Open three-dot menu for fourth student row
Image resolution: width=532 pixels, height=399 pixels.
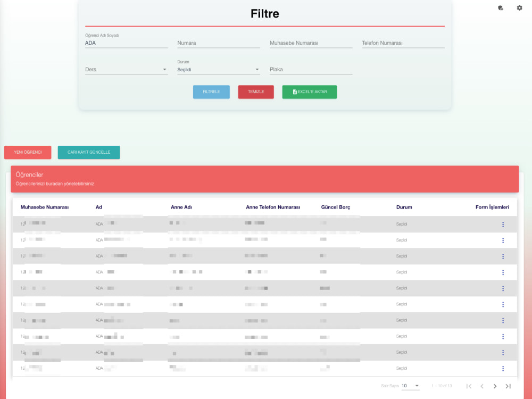pos(503,272)
